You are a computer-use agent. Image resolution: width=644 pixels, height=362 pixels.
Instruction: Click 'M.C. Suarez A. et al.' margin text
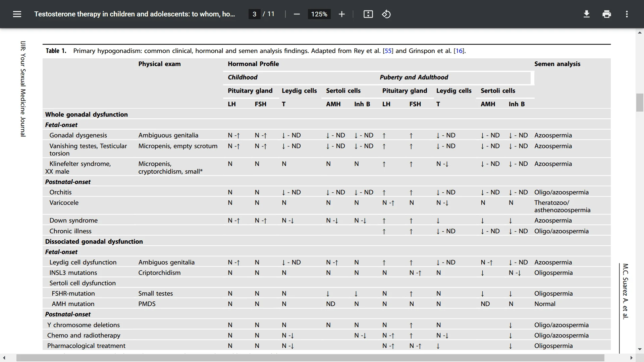[625, 291]
